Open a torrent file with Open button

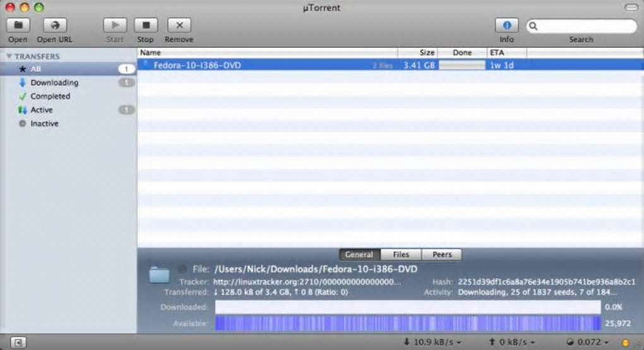click(x=18, y=25)
